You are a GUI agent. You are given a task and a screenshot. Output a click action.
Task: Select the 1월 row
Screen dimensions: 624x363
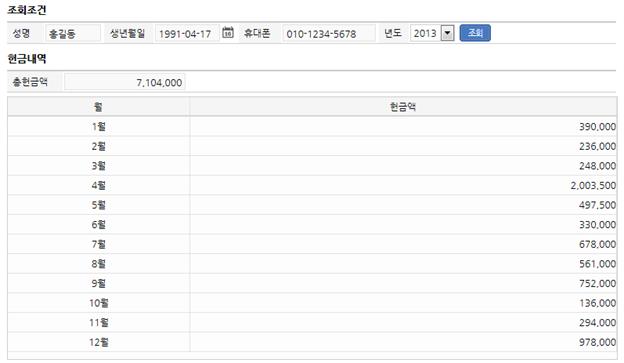click(312, 127)
